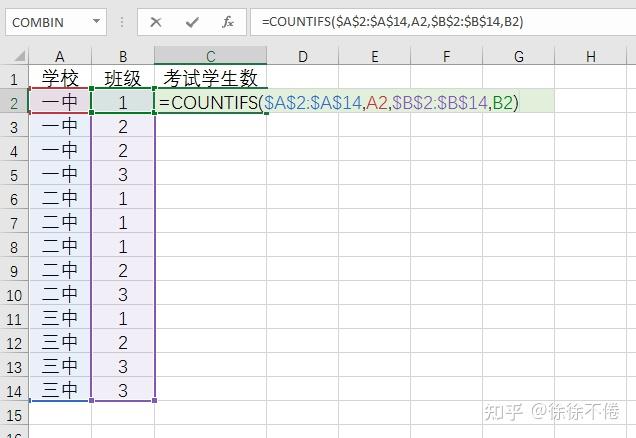The width and height of the screenshot is (636, 438).
Task: Click cell B11 containing 1
Action: (123, 317)
